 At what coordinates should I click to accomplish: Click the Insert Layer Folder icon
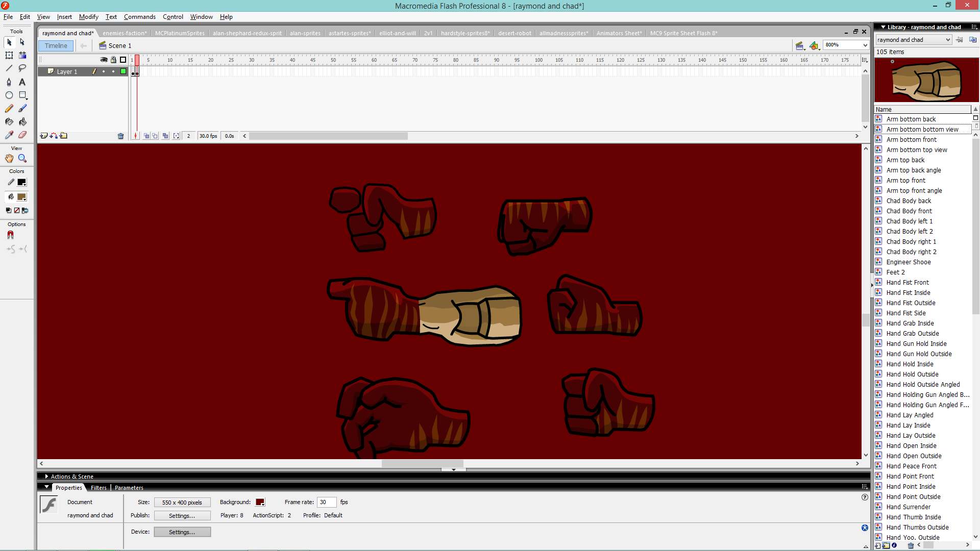tap(63, 136)
